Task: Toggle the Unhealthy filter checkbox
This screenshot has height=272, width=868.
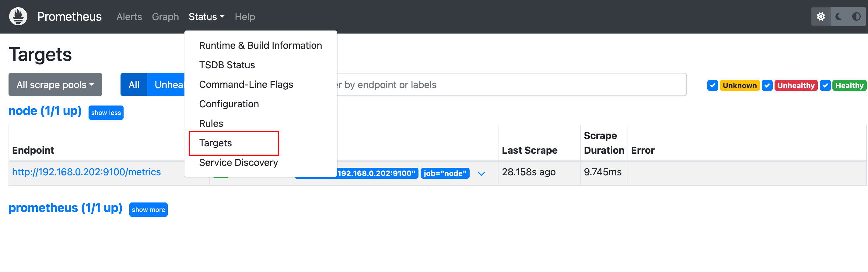Action: (x=767, y=85)
